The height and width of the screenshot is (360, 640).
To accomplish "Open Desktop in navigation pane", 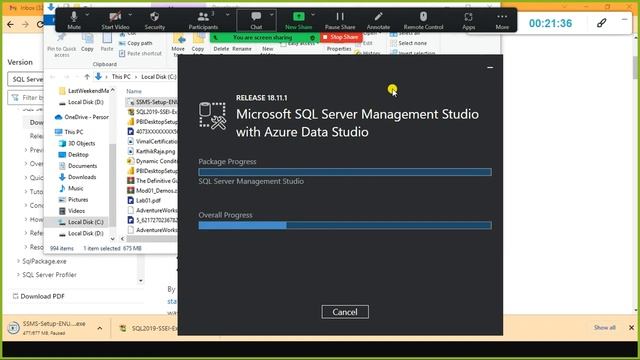I will click(x=74, y=155).
